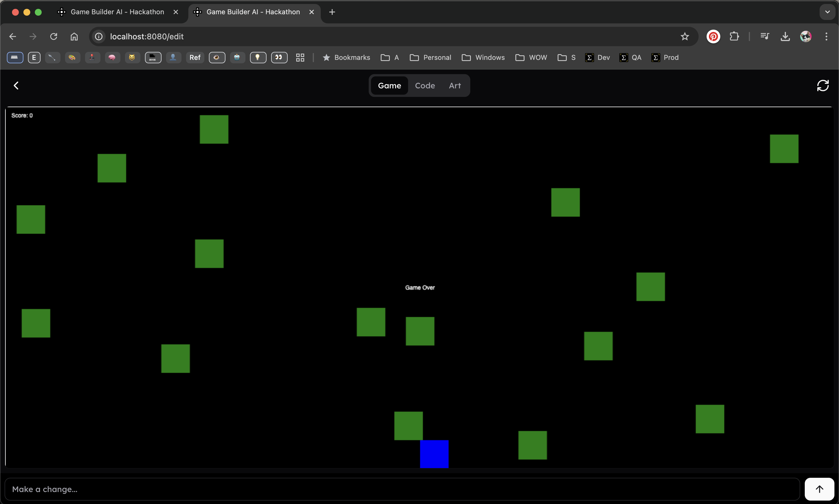
Task: Open the Chrome extensions puzzle icon
Action: 734,36
